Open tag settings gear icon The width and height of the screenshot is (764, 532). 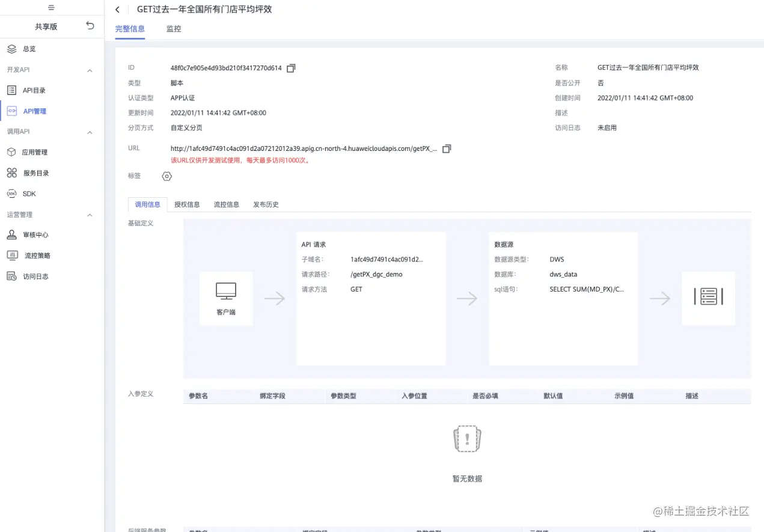(x=167, y=176)
